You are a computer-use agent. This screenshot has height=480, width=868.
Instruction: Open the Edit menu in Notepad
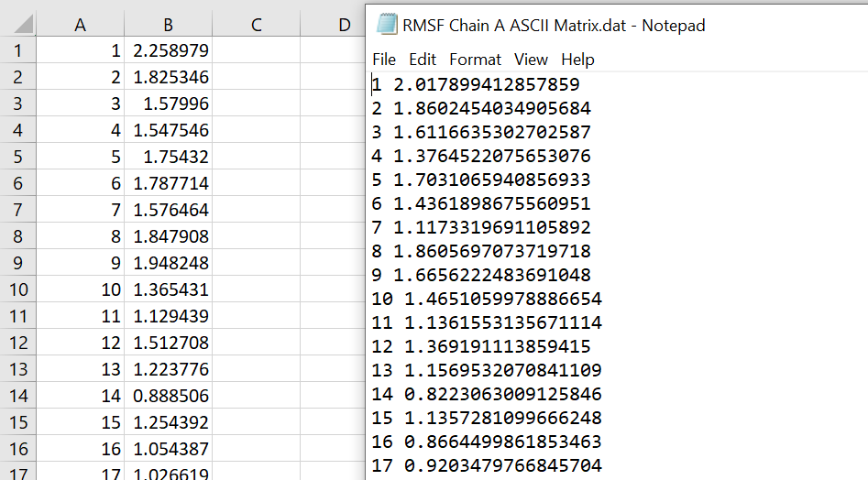(x=423, y=60)
